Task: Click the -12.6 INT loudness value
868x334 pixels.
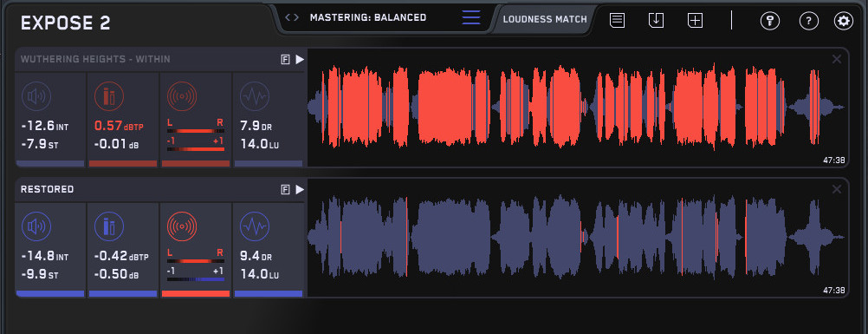Action: click(x=45, y=127)
